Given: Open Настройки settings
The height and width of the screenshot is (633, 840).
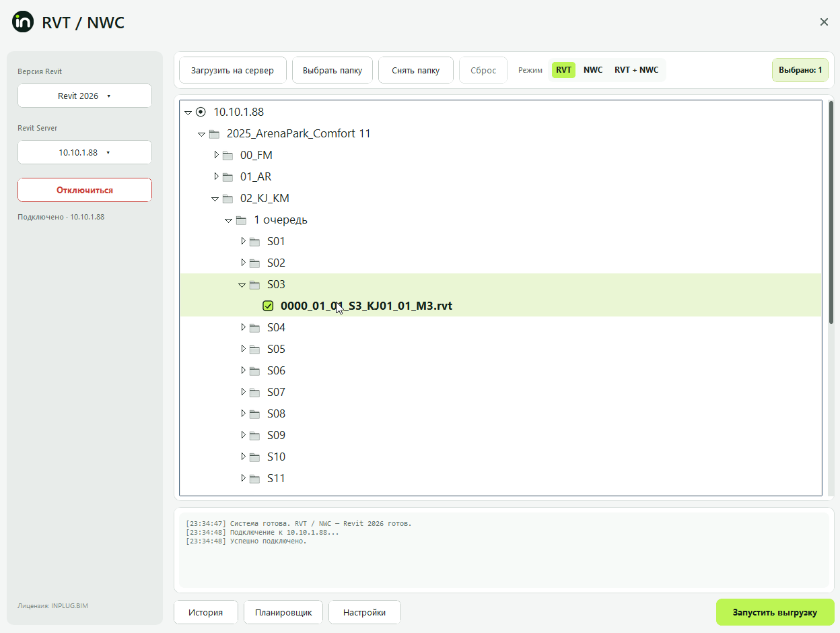Looking at the screenshot, I should (x=365, y=613).
